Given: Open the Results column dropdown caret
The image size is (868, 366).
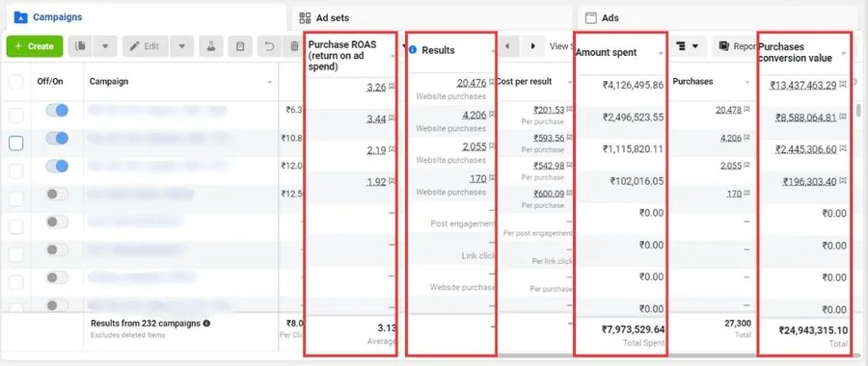Looking at the screenshot, I should [x=493, y=51].
